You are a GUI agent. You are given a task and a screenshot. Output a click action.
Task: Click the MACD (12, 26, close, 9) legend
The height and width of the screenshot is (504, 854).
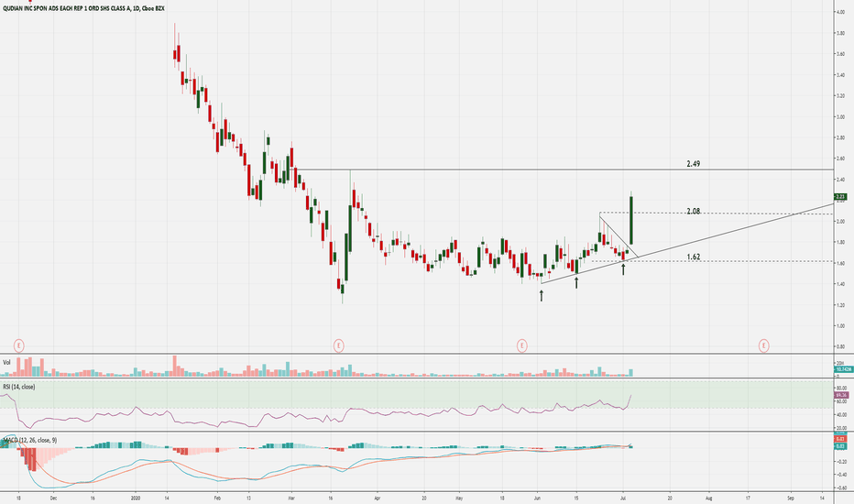(29, 440)
